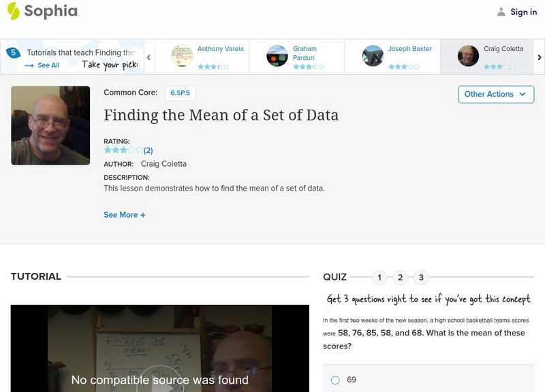Click the Sign in user icon
Screen dimensions: 545x392
[501, 12]
